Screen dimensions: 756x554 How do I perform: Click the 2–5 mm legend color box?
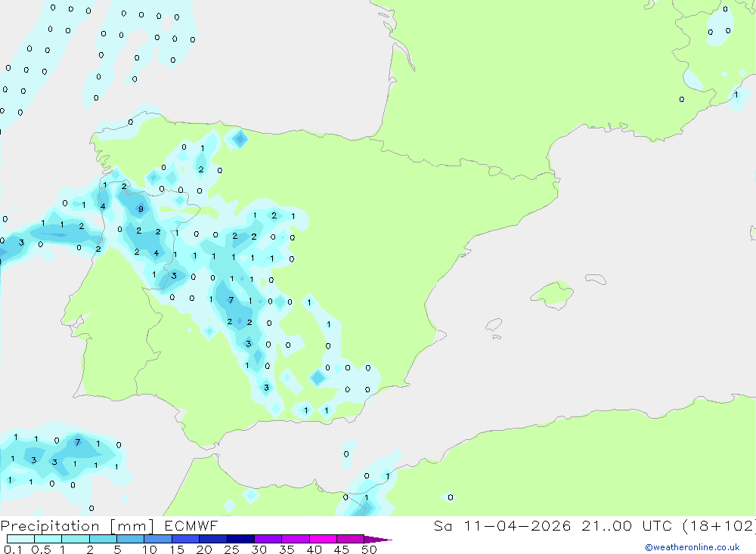103,539
